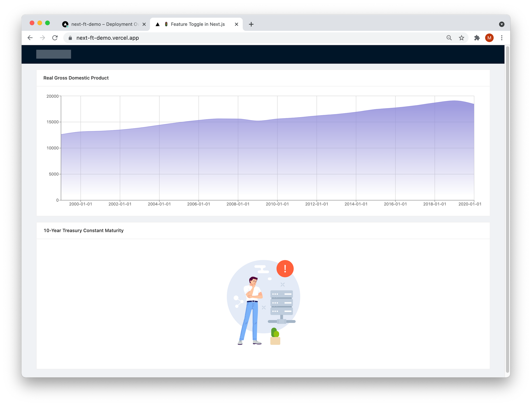532x406 pixels.
Task: Click the browser forward arrow
Action: [x=43, y=38]
